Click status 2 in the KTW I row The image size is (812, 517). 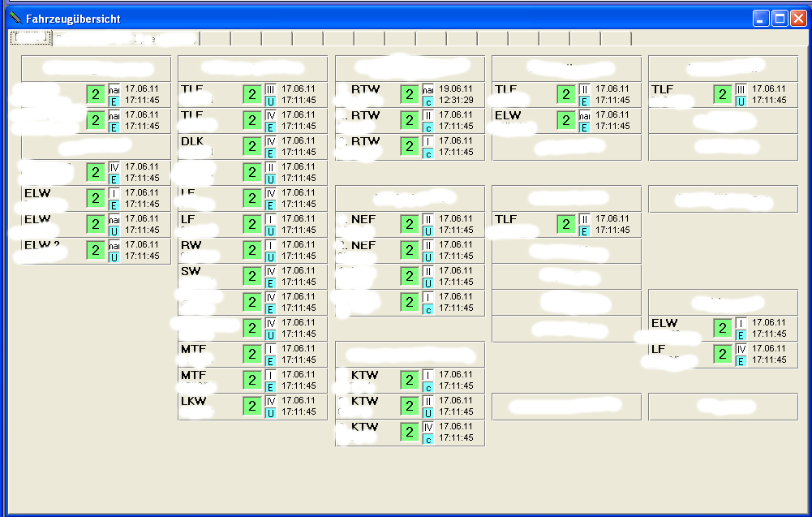(410, 380)
